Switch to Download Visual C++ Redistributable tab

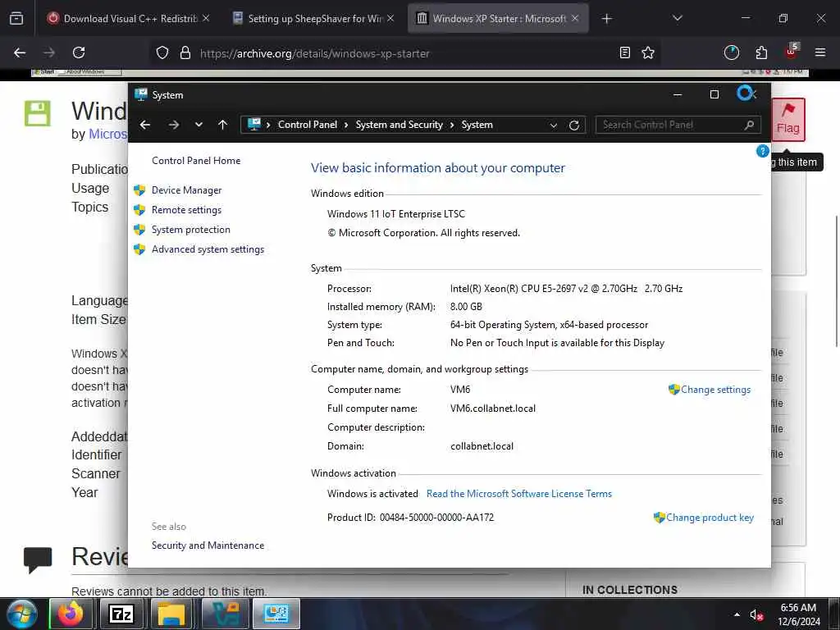point(127,19)
